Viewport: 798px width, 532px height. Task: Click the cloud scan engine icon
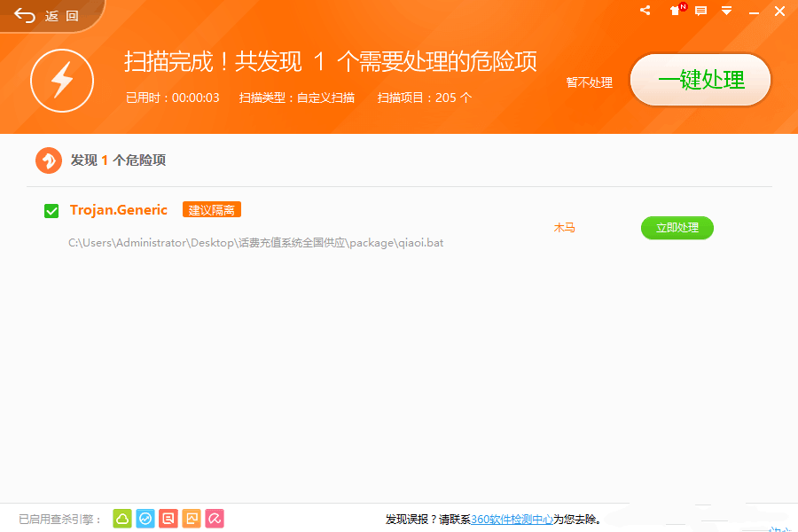(x=121, y=518)
